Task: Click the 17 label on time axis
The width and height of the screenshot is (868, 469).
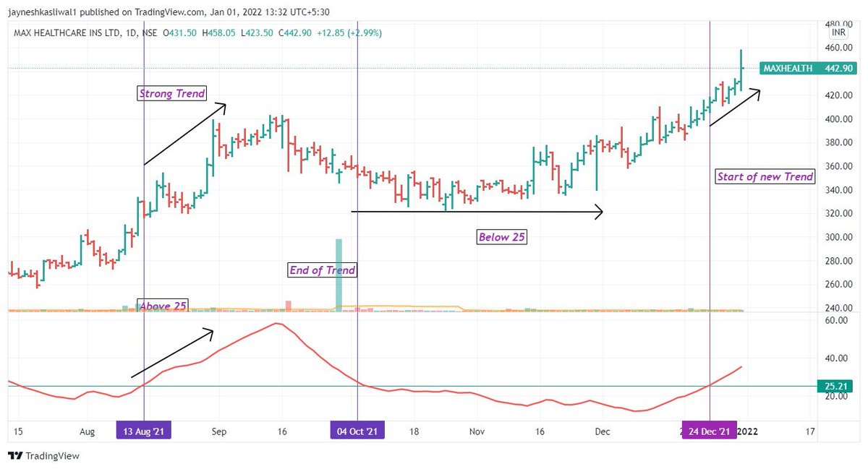Action: [x=809, y=431]
